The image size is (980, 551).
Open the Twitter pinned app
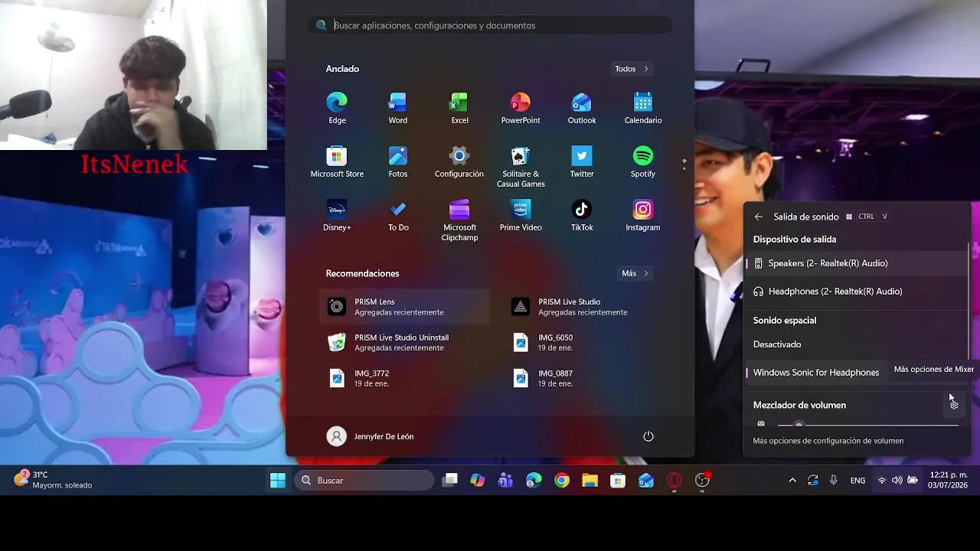pos(582,161)
